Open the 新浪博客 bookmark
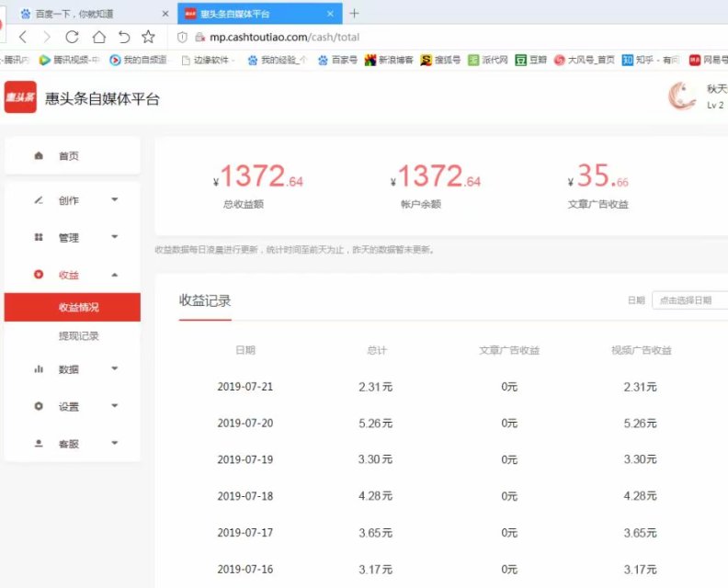 point(389,60)
